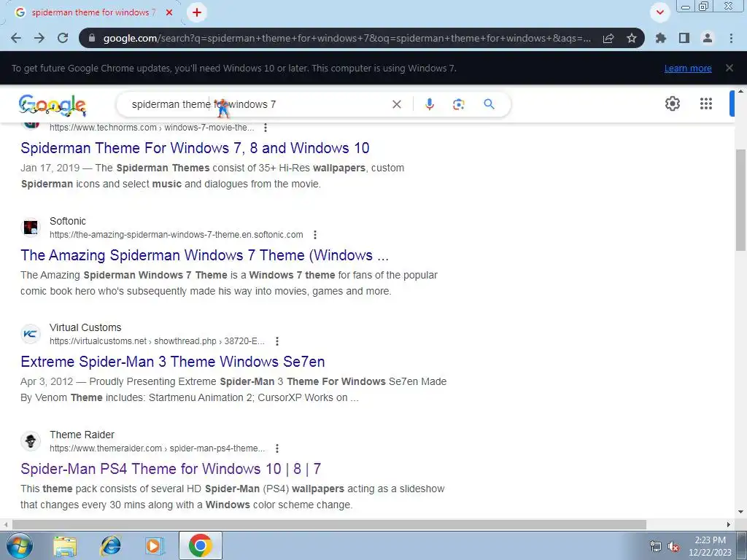The height and width of the screenshot is (560, 747).
Task: Open a new tab with the plus button
Action: pyautogui.click(x=197, y=12)
